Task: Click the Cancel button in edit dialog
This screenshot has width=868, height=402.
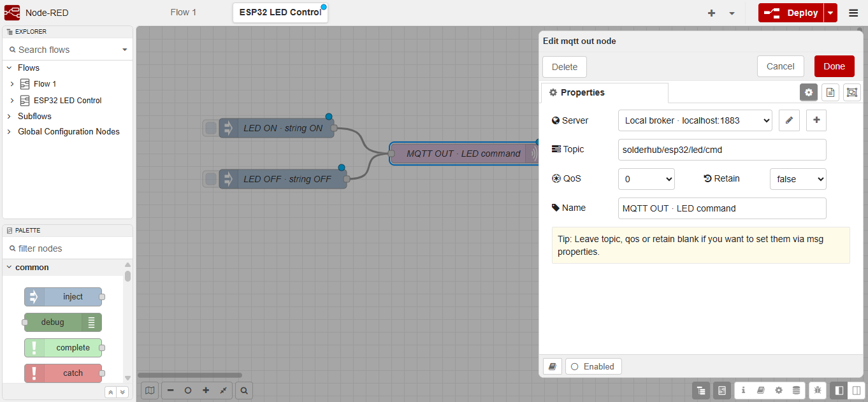Action: pos(781,66)
